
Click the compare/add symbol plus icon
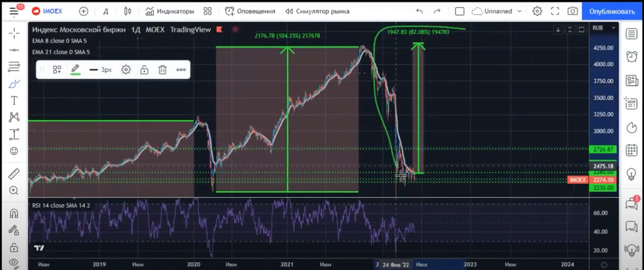coord(84,11)
